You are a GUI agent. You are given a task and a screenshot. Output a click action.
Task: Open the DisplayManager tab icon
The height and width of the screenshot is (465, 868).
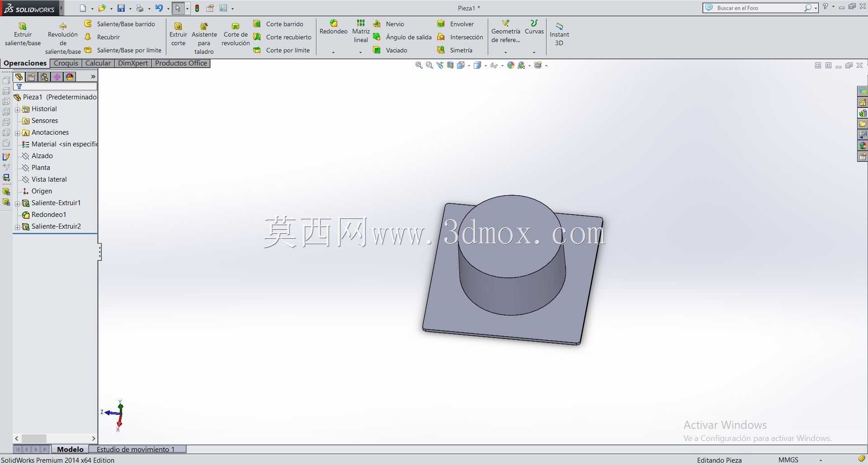click(70, 77)
